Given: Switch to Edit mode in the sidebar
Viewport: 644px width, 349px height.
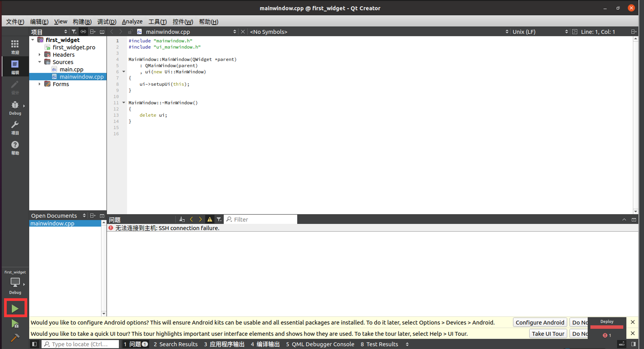Looking at the screenshot, I should 15,67.
